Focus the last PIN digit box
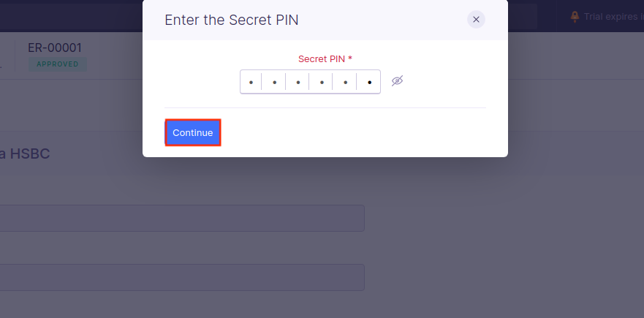Image resolution: width=644 pixels, height=318 pixels. coord(369,82)
